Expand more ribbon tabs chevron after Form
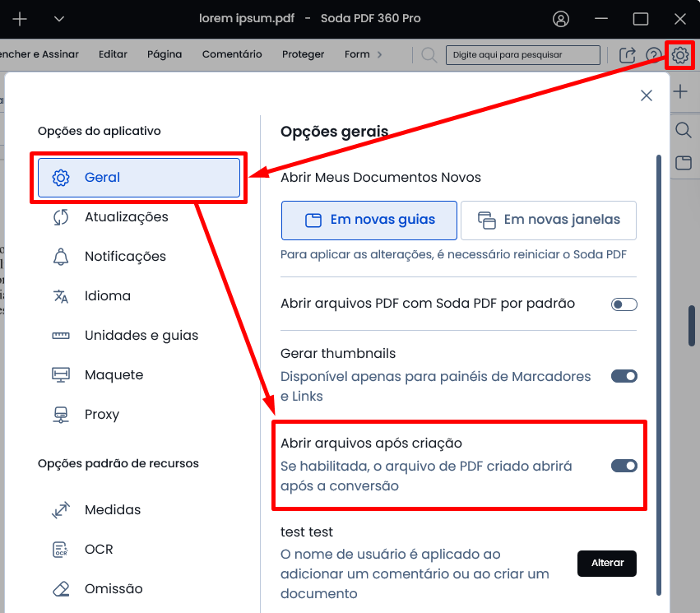 click(x=379, y=54)
